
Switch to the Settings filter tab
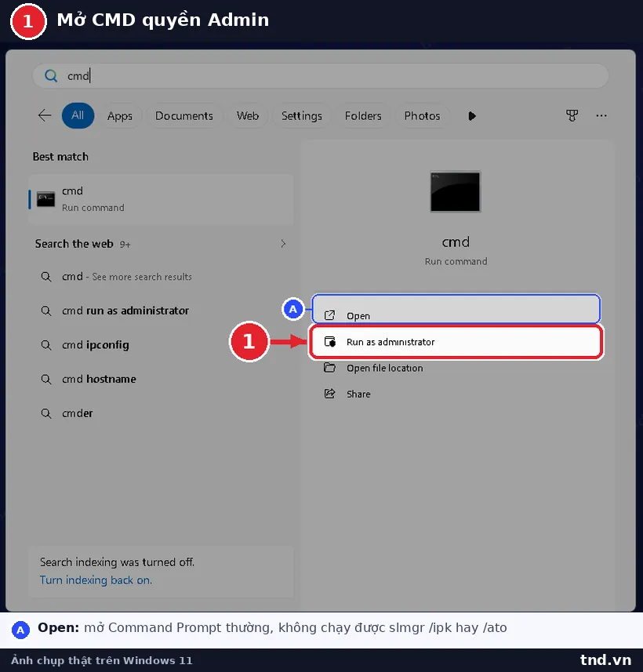[x=301, y=116]
